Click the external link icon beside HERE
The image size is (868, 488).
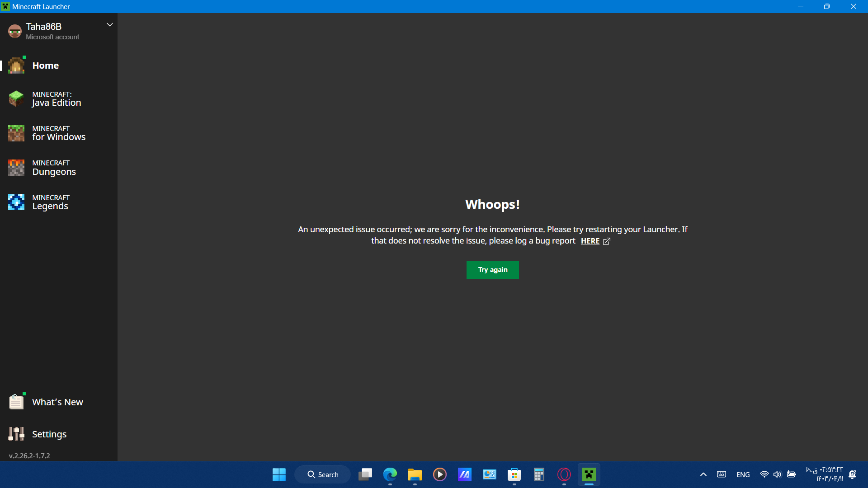tap(607, 241)
